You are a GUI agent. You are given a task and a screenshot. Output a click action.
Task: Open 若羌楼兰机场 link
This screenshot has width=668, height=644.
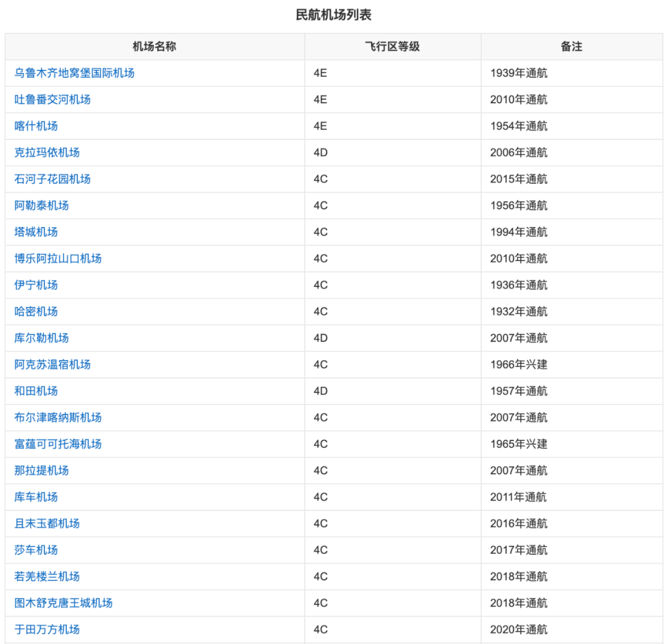[47, 576]
